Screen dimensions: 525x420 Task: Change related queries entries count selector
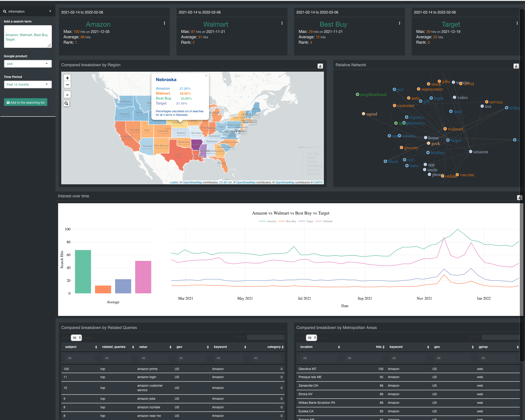pos(76,338)
